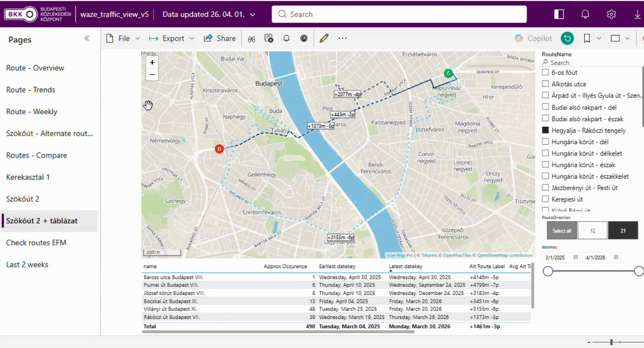Expand bookmark options chevron
This screenshot has width=644, height=348.
599,38
